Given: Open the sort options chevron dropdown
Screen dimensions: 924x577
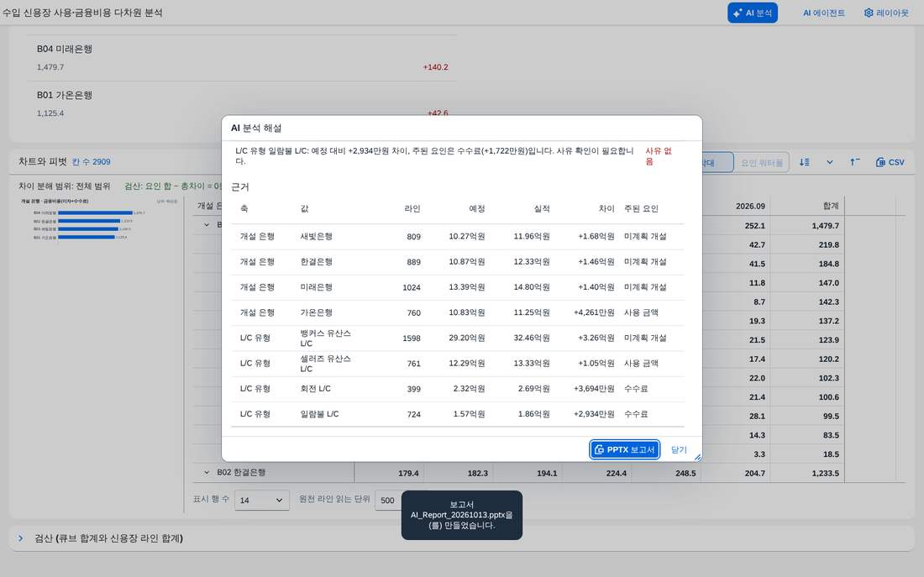Looking at the screenshot, I should click(830, 162).
